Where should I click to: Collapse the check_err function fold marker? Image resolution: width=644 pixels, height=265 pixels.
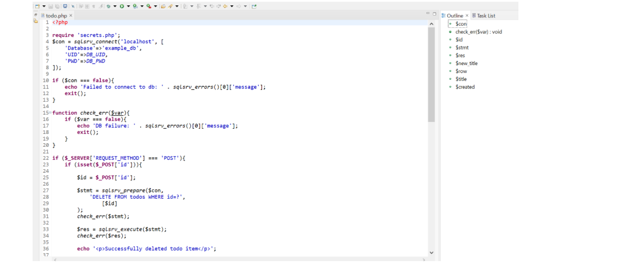[50, 113]
